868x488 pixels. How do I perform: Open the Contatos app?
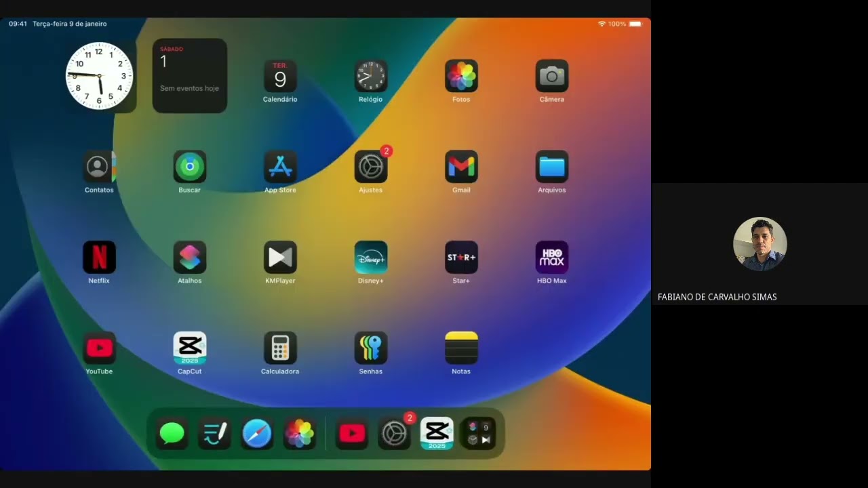tap(99, 167)
